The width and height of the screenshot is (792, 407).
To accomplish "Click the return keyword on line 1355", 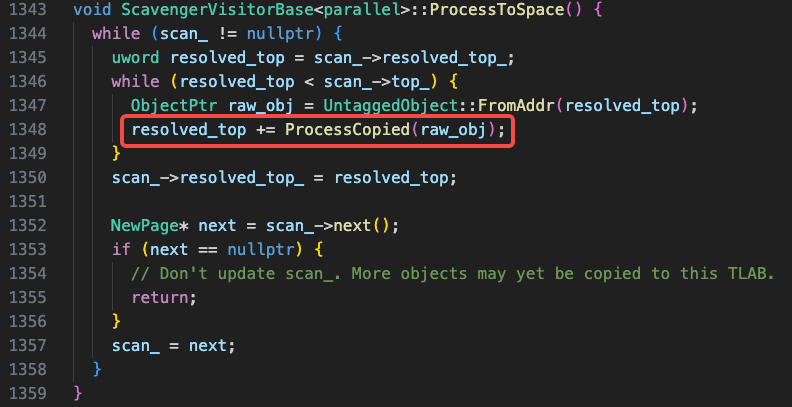I will tap(160, 297).
